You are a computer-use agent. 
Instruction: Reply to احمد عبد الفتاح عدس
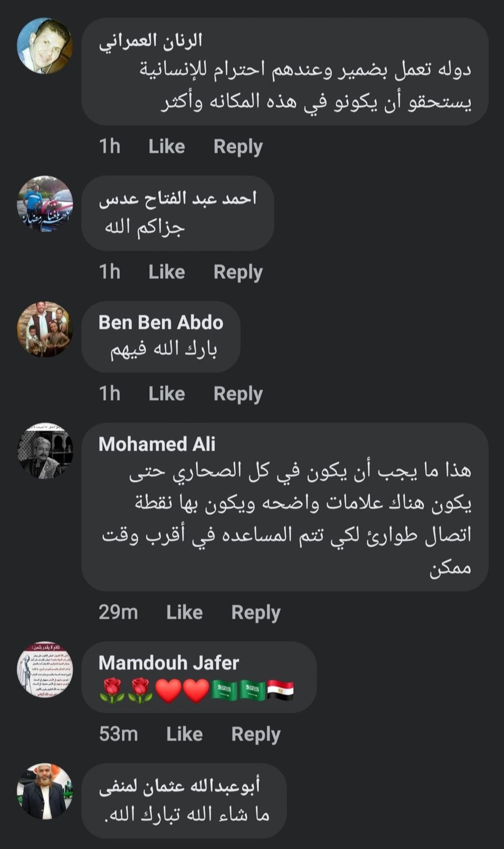(238, 272)
